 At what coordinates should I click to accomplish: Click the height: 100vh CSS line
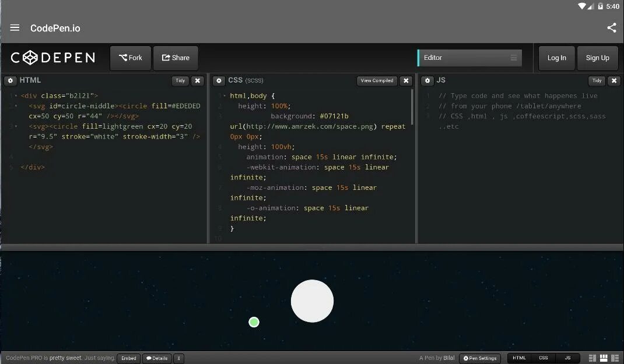click(x=267, y=147)
